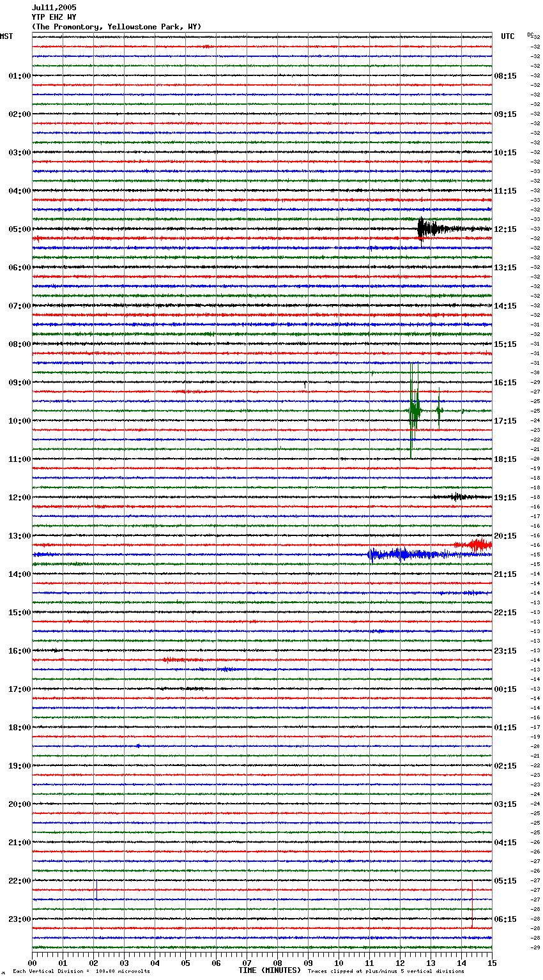Click the '04:00' MST time label
The height and width of the screenshot is (980, 543).
[x=20, y=191]
